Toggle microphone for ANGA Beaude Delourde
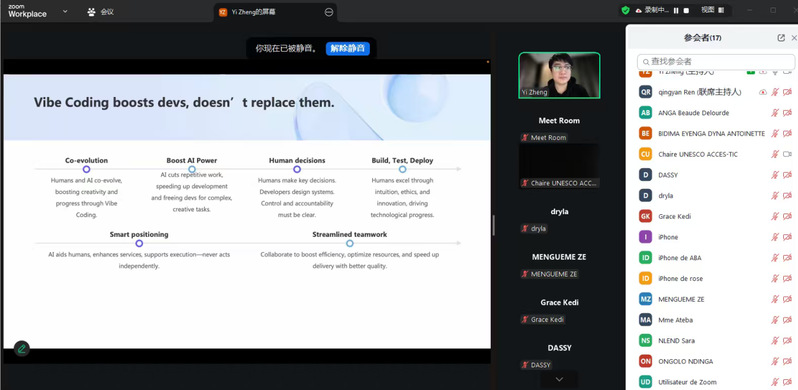This screenshot has width=798, height=390. point(775,113)
